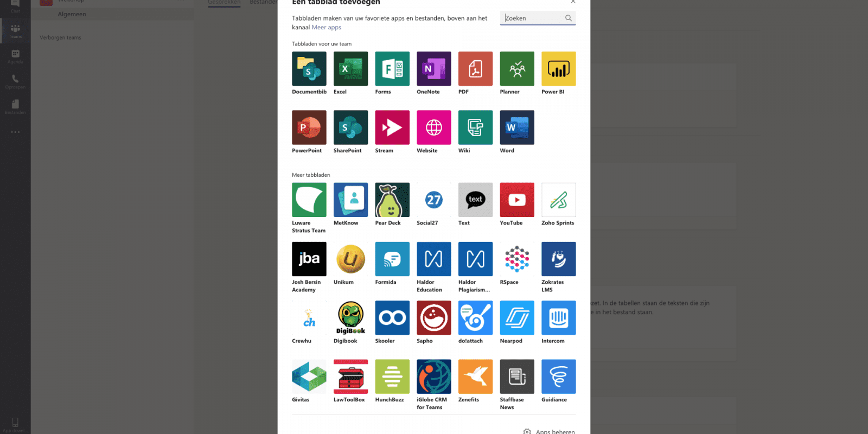This screenshot has width=868, height=434.
Task: Pick the Givitas app
Action: 309,376
